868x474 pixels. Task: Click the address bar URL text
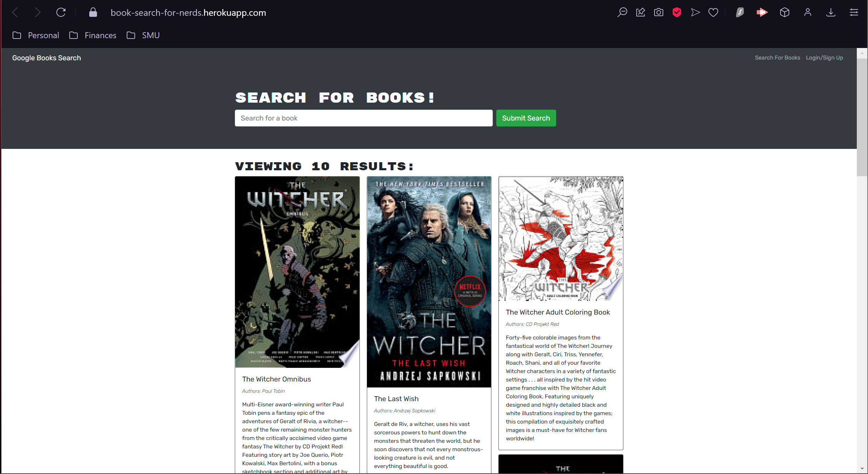pos(188,13)
